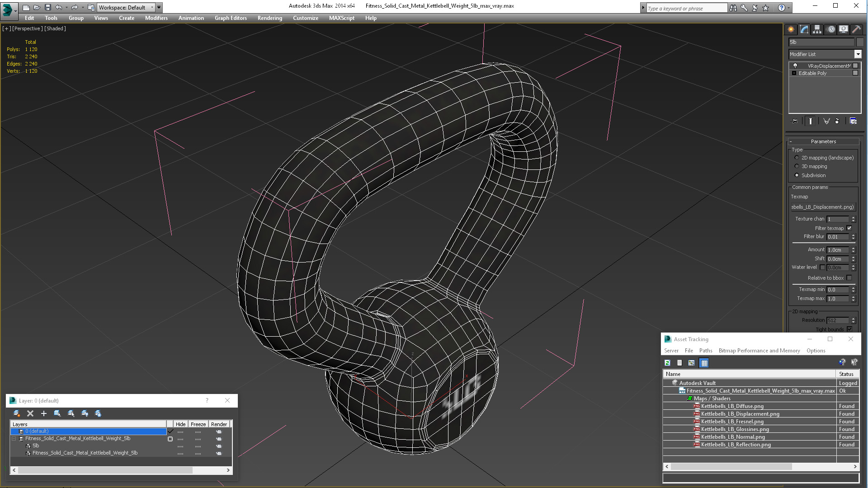Click the Freeze column header
The width and height of the screenshot is (868, 488).
pyautogui.click(x=198, y=424)
